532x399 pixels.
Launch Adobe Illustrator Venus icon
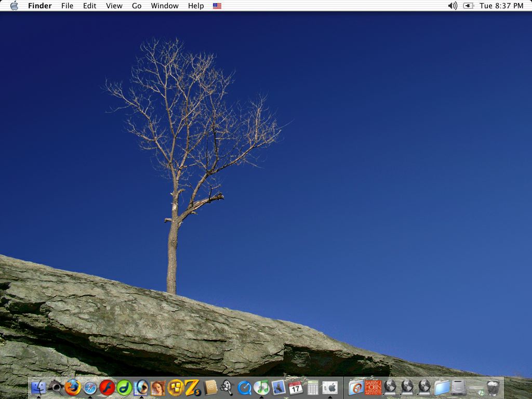point(158,388)
